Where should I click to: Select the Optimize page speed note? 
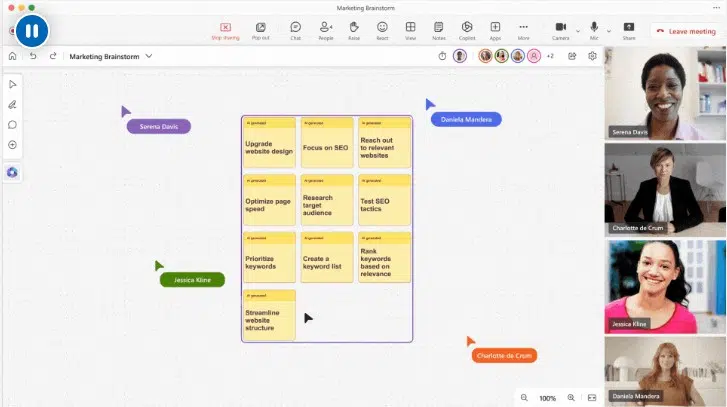pos(269,200)
